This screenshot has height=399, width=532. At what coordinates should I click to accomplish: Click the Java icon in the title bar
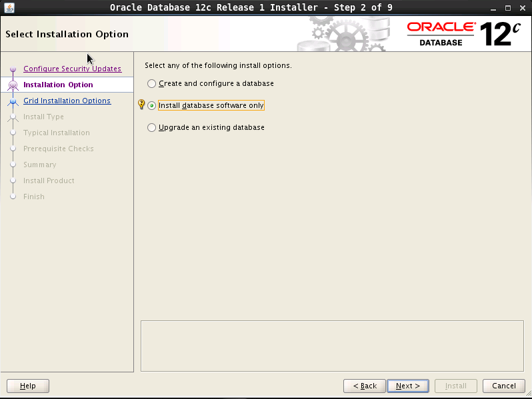click(x=9, y=7)
